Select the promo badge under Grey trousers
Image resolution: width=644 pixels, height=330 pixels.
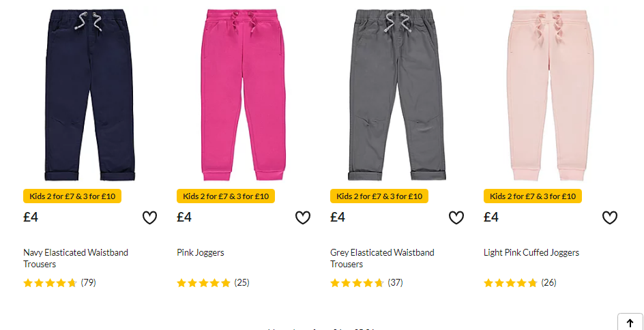pyautogui.click(x=379, y=196)
